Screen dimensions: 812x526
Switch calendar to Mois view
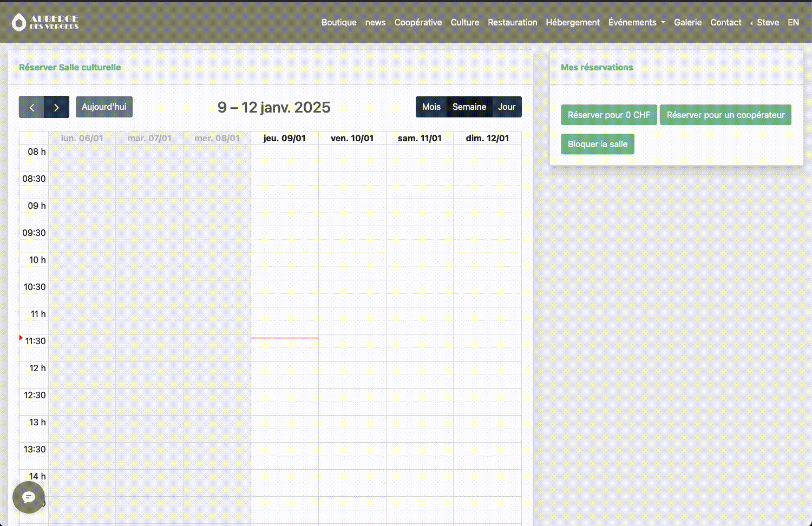tap(431, 107)
